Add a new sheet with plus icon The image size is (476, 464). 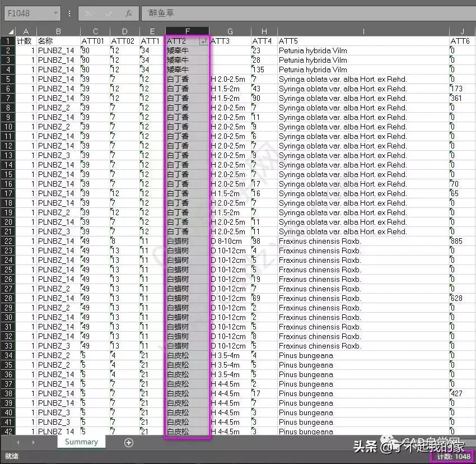click(x=129, y=443)
